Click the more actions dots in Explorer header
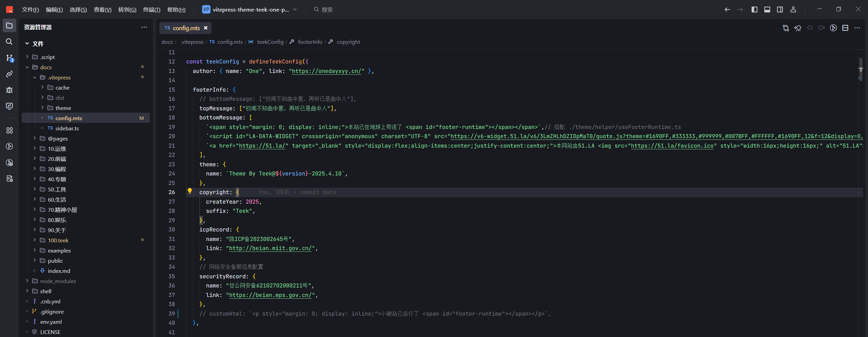This screenshot has width=868, height=337. 144,27
